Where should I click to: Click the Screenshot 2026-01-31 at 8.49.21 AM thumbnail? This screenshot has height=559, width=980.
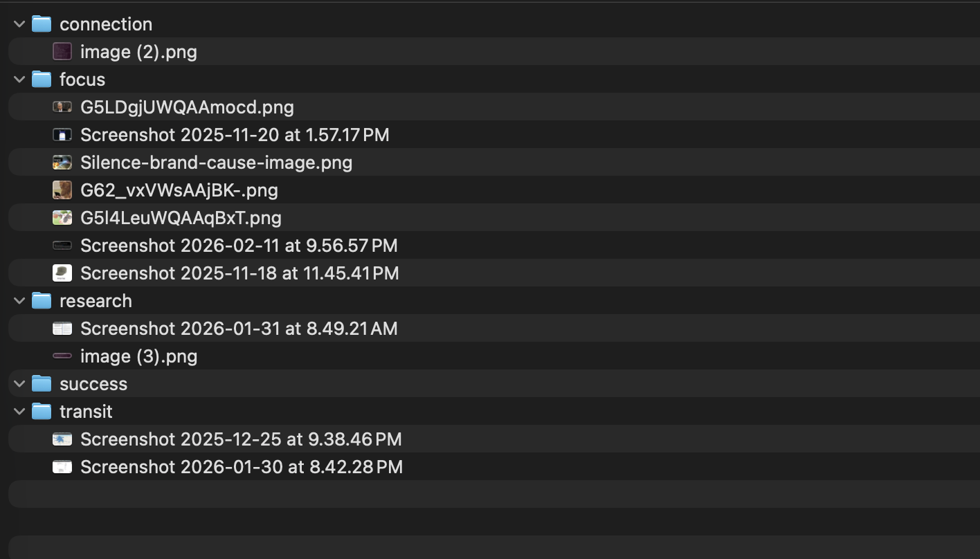62,329
